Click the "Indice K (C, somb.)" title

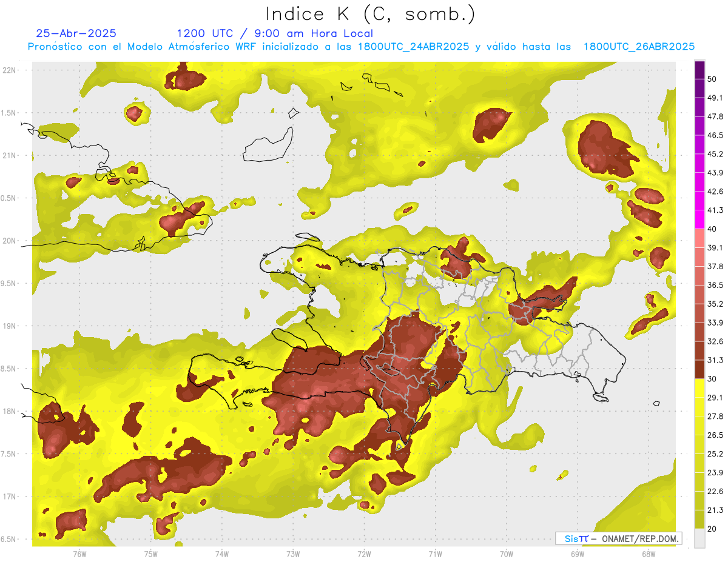click(x=370, y=14)
